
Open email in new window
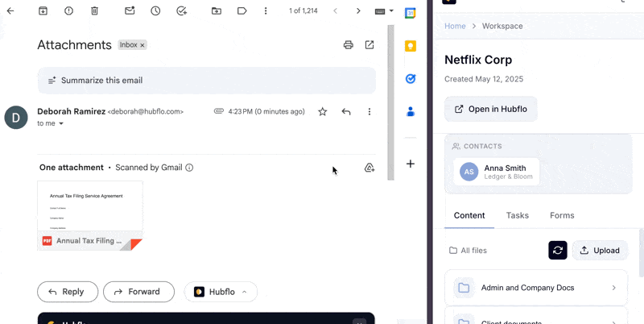tap(369, 45)
